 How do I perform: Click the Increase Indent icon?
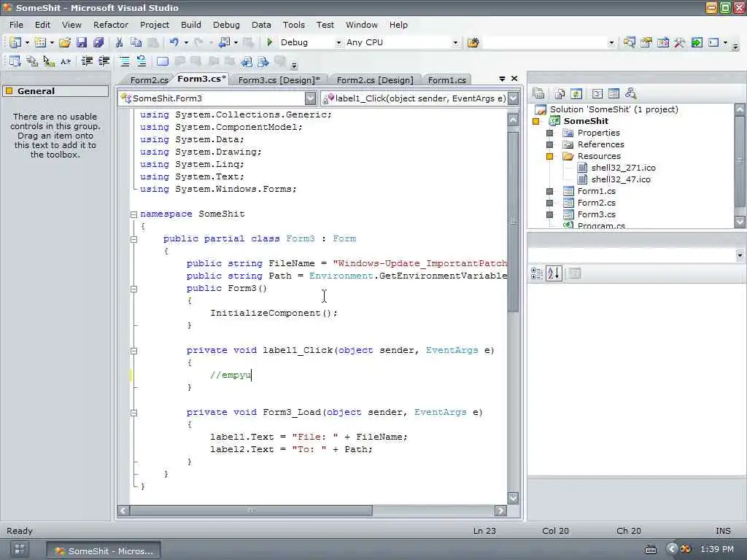point(104,61)
